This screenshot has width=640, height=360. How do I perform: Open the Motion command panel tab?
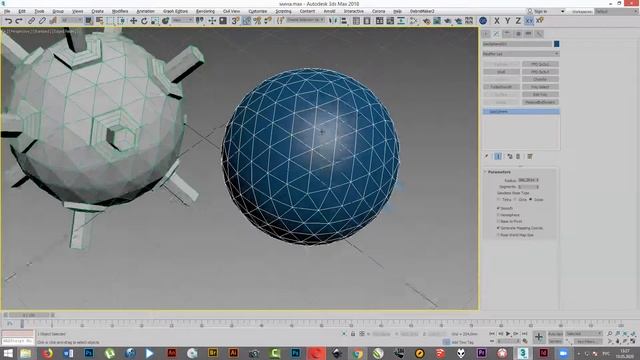tap(518, 34)
